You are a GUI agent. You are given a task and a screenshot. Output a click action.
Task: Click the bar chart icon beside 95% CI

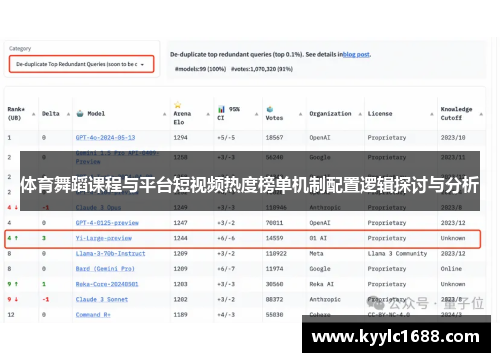[x=221, y=109]
